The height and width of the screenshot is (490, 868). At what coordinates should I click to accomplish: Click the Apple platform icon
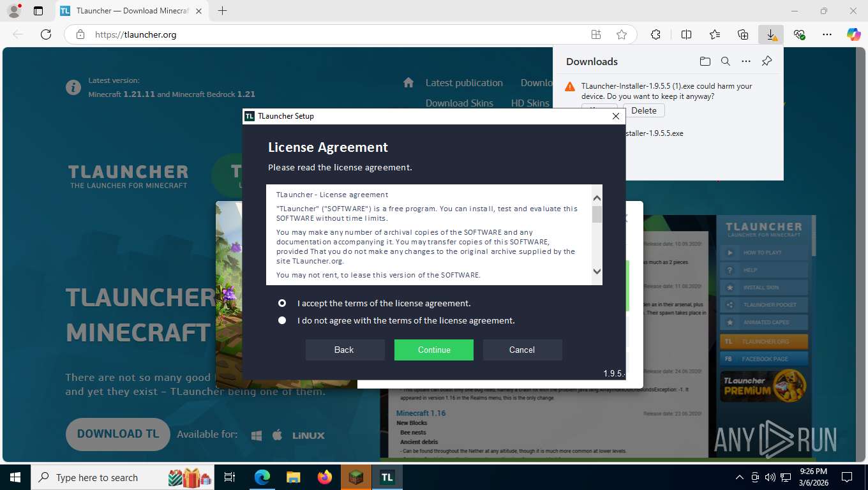(x=277, y=435)
